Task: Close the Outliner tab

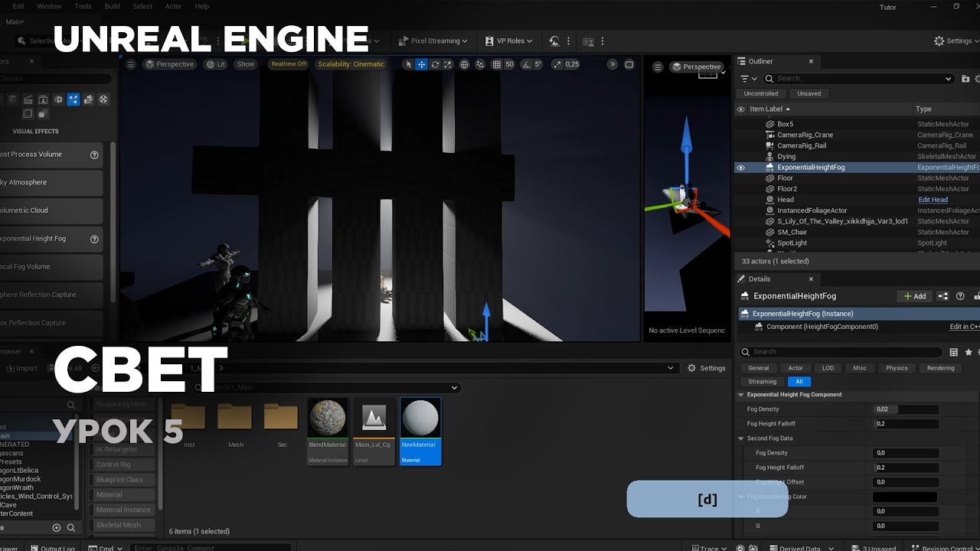Action: click(811, 61)
